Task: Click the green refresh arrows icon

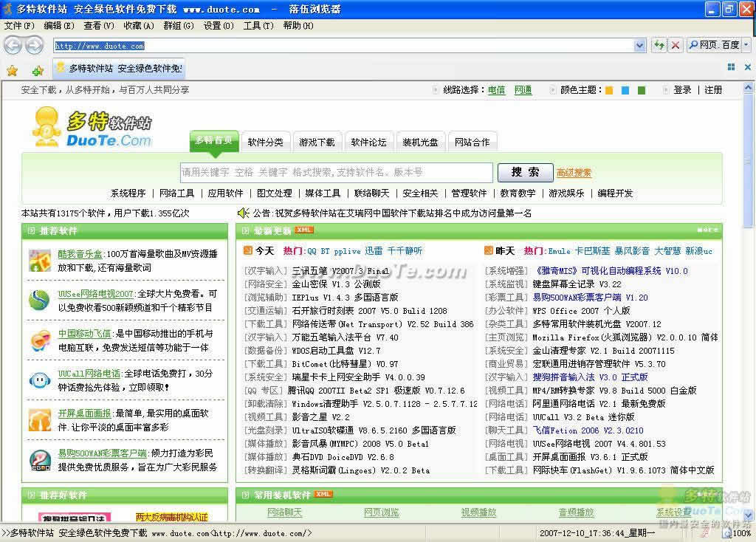Action: point(659,45)
